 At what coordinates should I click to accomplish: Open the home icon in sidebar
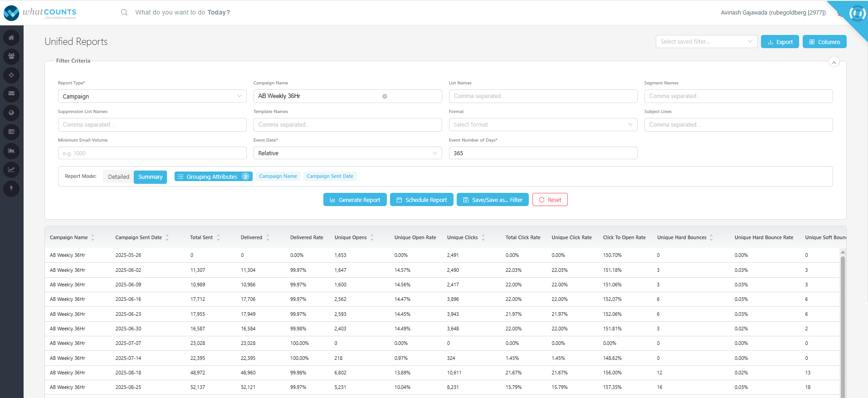click(11, 38)
